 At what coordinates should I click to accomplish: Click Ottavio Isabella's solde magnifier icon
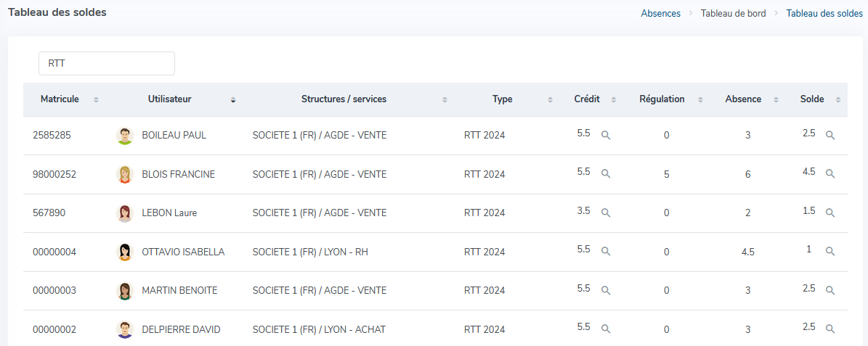(x=830, y=251)
